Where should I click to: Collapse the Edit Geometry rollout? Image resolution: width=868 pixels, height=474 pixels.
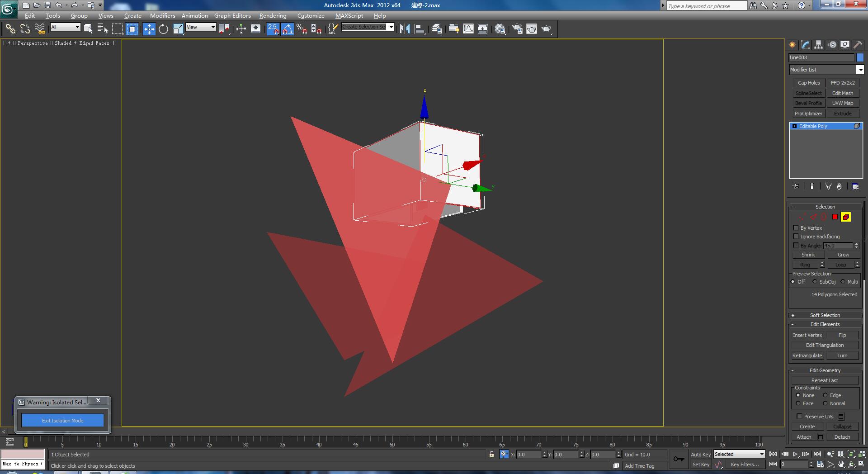pyautogui.click(x=825, y=370)
